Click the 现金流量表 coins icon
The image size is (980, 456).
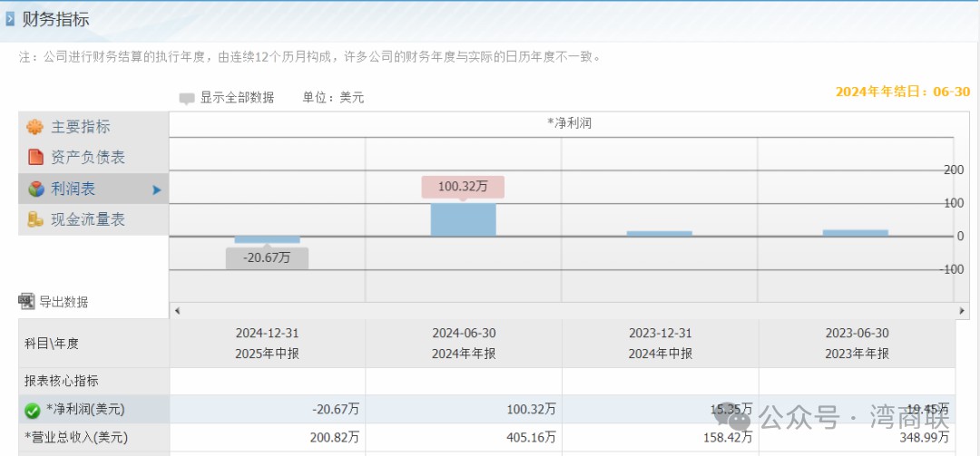[35, 219]
